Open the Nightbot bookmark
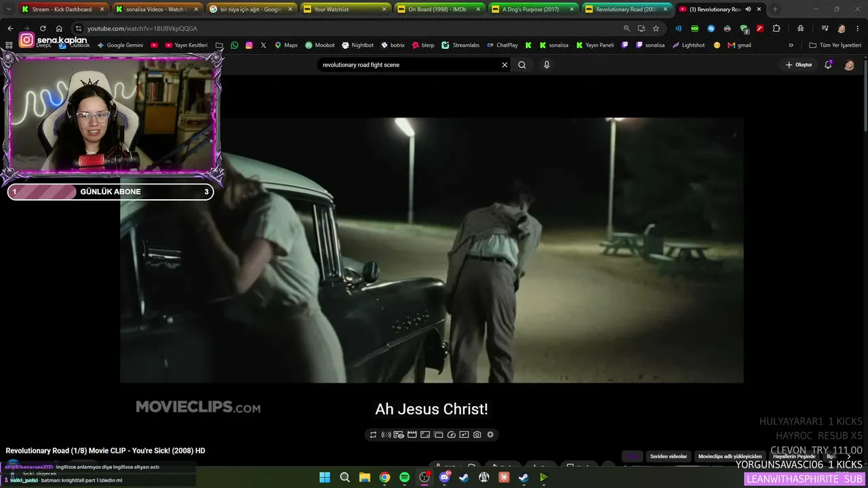 click(x=357, y=45)
